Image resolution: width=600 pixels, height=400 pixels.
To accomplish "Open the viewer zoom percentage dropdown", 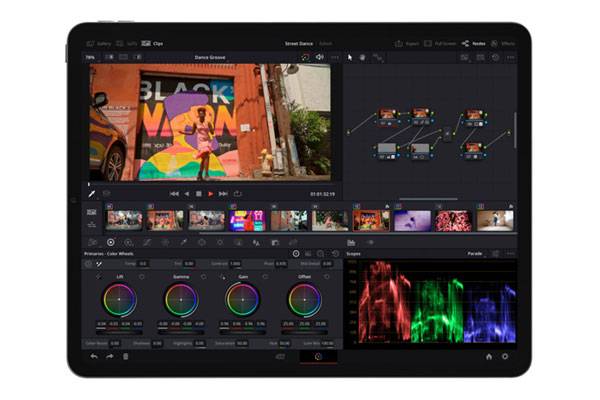I will pyautogui.click(x=92, y=57).
